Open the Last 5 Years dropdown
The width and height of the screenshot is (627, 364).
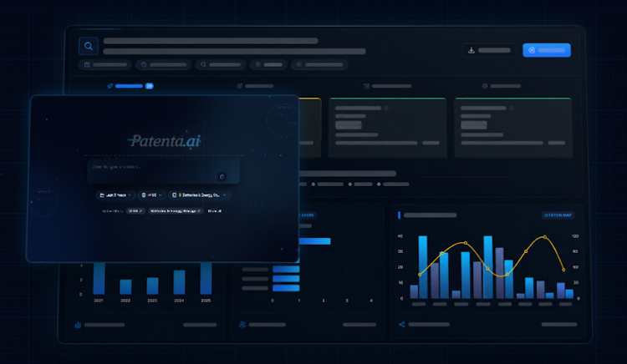coord(115,195)
